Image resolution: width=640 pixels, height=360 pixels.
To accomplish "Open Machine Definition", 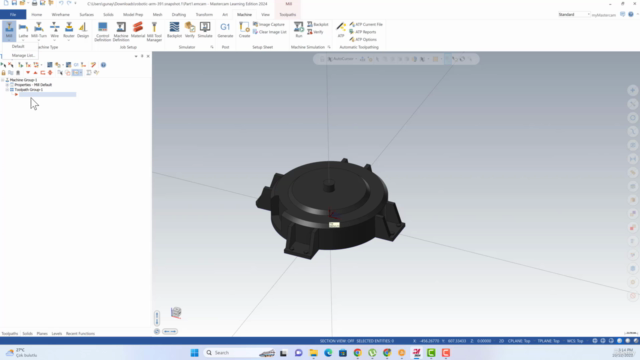I will [x=121, y=31].
